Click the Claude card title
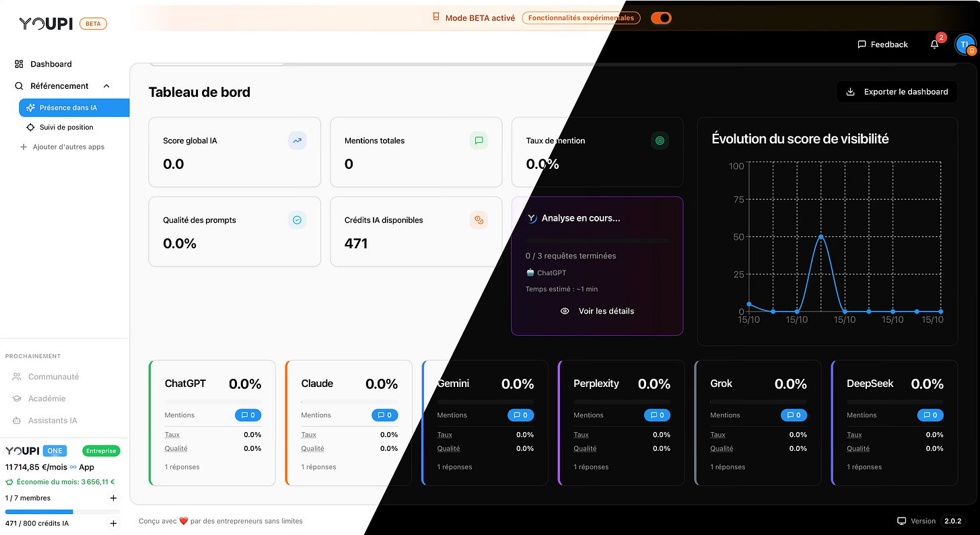980x535 pixels. [317, 384]
